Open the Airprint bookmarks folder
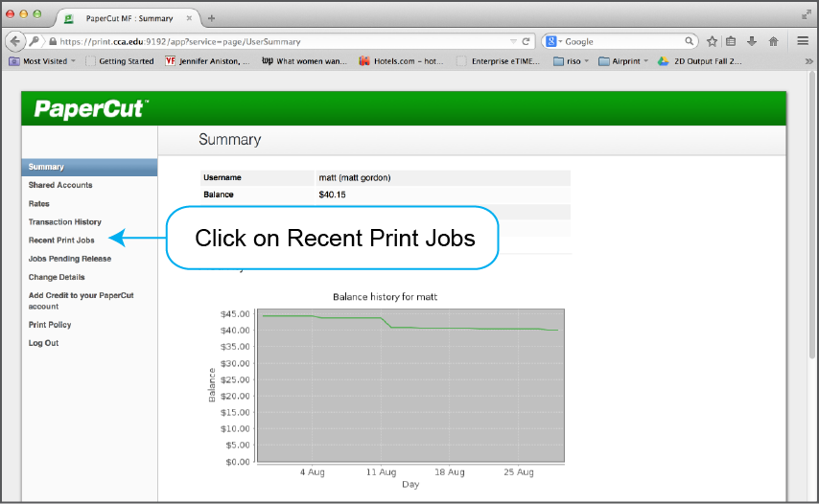 point(623,61)
